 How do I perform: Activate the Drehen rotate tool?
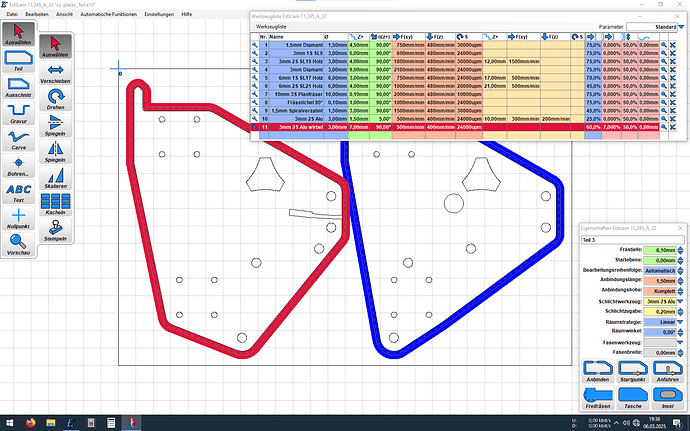55,99
